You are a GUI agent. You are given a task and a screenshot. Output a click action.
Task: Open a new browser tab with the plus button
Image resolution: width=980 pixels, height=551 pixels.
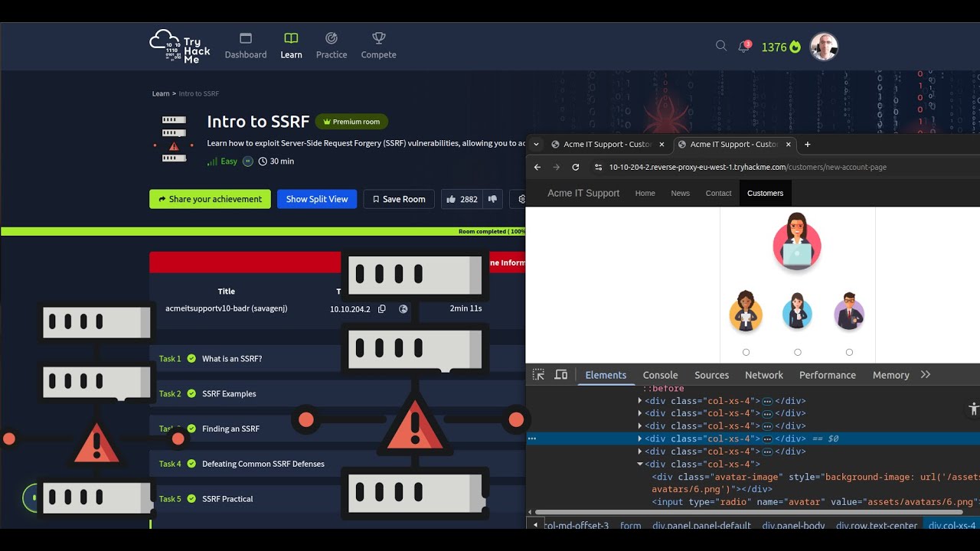pos(807,144)
